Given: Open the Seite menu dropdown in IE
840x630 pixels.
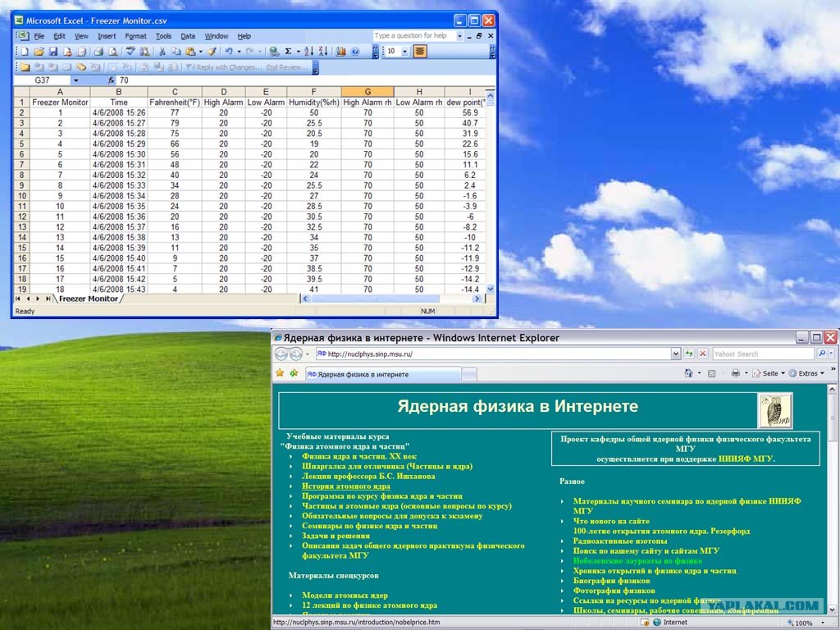Looking at the screenshot, I should pos(768,373).
